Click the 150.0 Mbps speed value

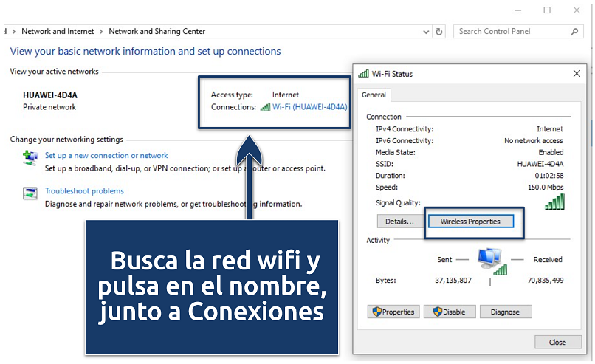coord(546,187)
